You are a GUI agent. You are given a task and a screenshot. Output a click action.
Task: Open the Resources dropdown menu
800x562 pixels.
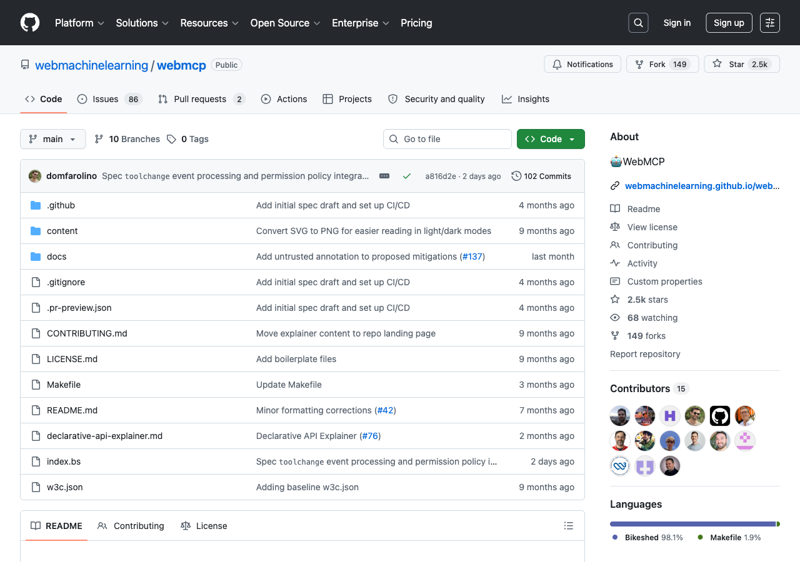click(x=209, y=23)
